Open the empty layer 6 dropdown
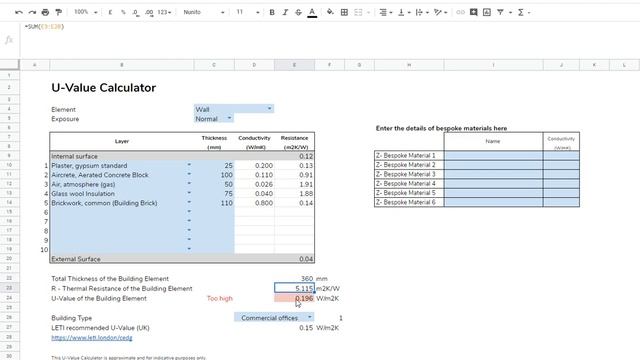The width and height of the screenshot is (640, 360). (189, 212)
